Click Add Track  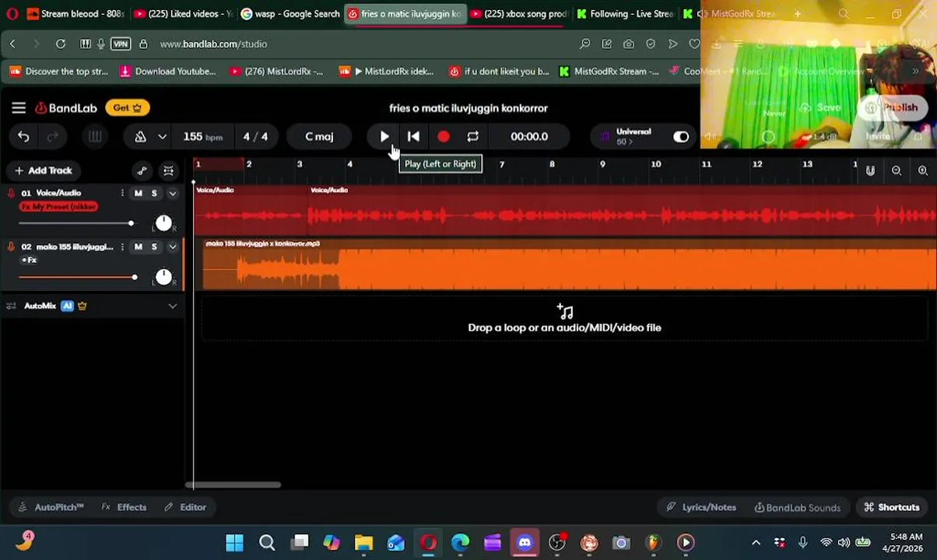43,170
